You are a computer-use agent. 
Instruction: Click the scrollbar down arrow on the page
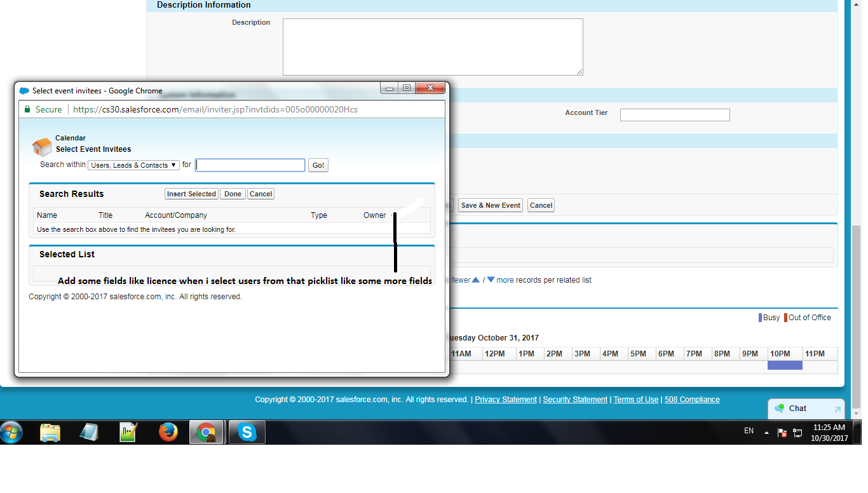[x=857, y=413]
